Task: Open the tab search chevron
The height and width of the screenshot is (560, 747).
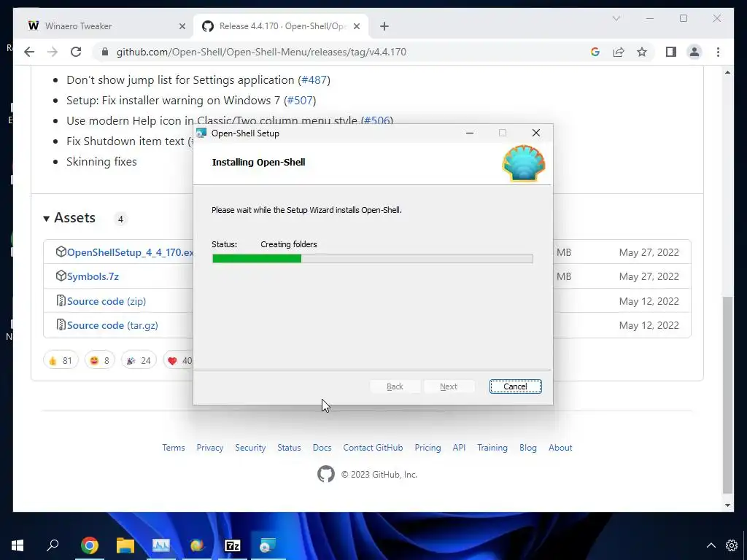Action: point(616,18)
